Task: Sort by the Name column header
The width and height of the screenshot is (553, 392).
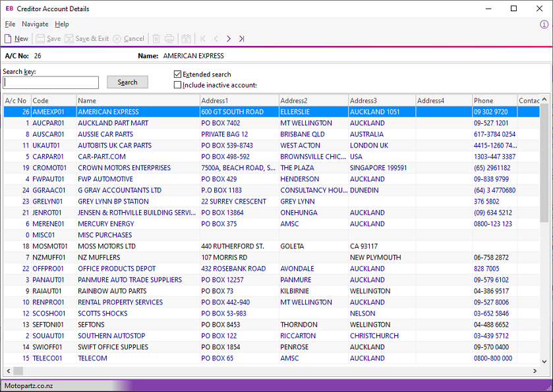Action: pos(138,100)
